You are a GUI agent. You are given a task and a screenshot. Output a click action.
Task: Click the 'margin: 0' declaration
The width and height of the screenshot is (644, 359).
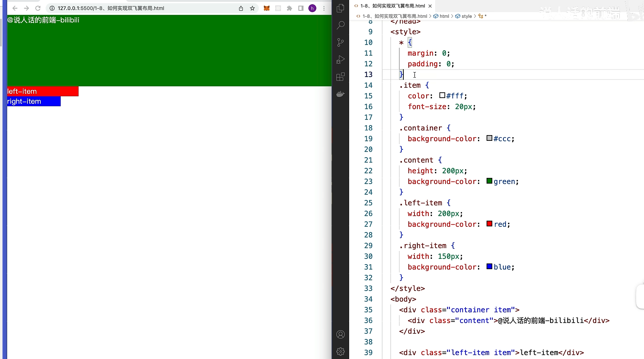click(429, 53)
